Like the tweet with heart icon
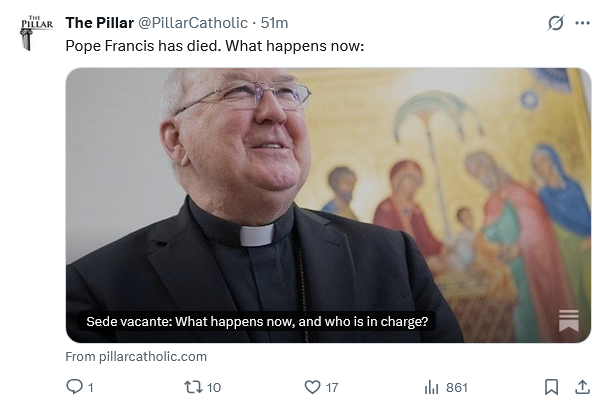 [312, 387]
